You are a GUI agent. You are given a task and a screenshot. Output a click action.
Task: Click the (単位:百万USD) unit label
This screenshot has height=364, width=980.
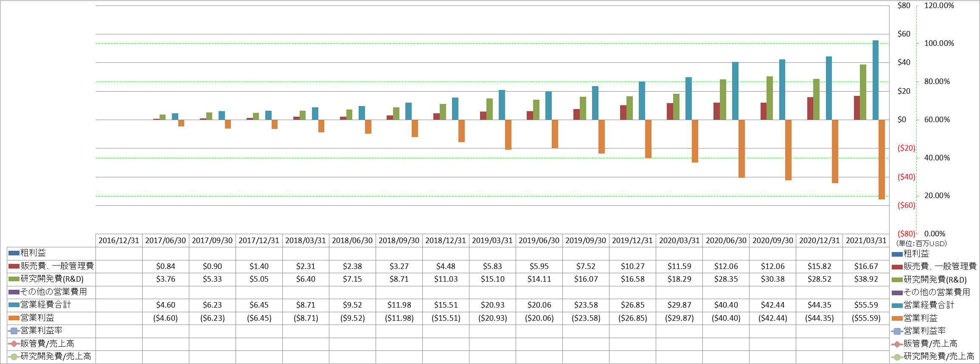click(x=921, y=244)
